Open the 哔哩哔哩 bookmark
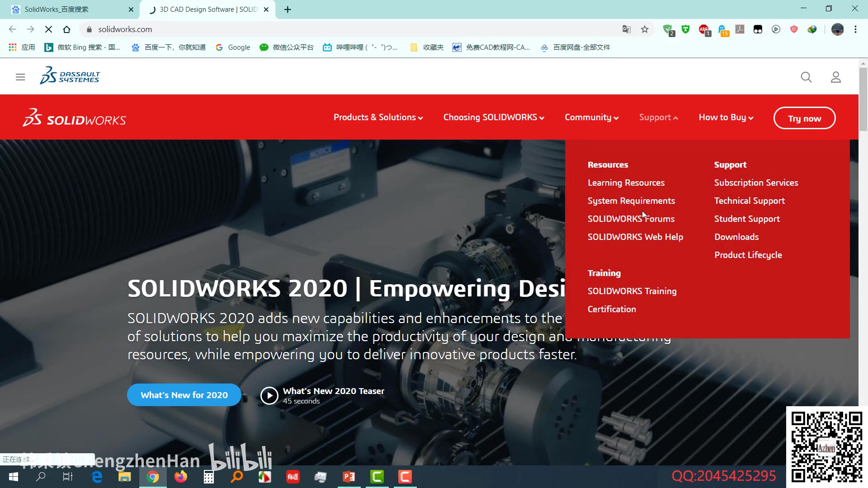 360,47
